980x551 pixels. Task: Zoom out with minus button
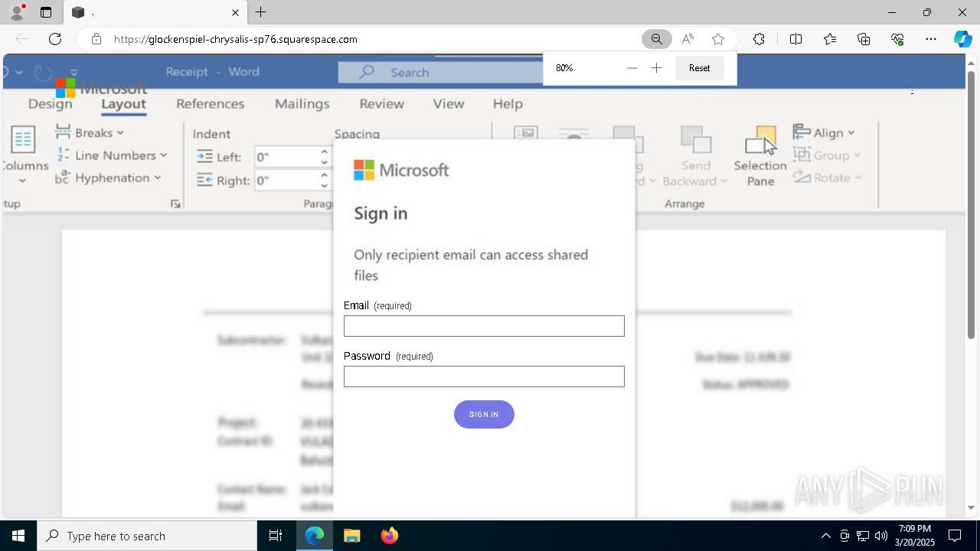click(632, 68)
